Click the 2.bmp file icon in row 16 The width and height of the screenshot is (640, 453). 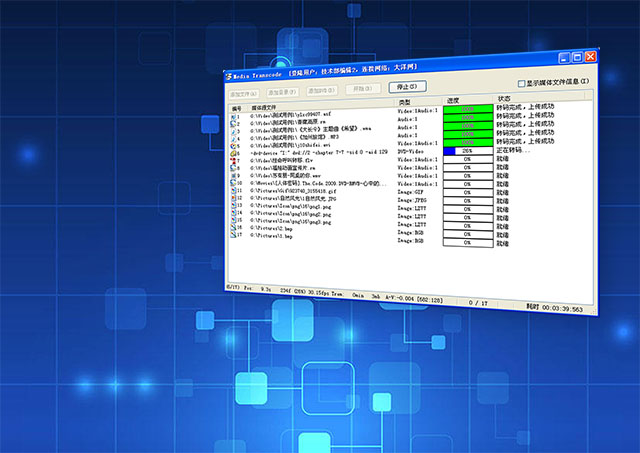233,227
